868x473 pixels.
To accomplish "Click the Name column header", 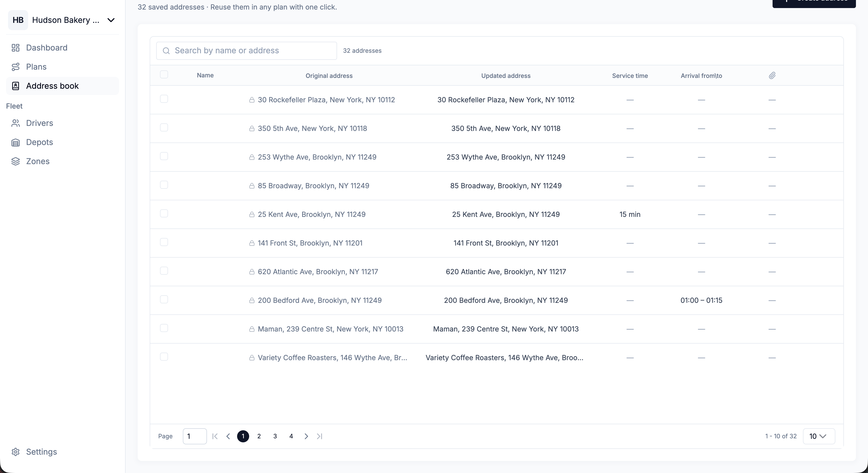I will [205, 75].
